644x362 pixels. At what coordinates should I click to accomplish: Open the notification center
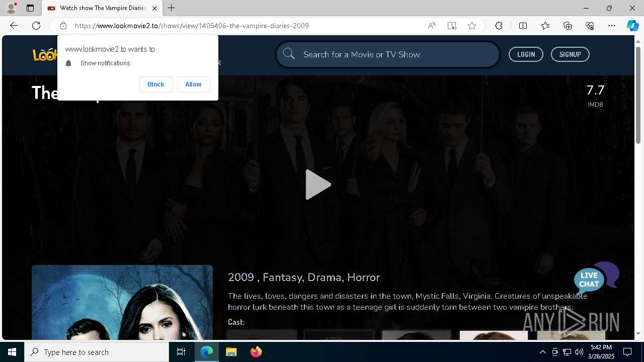[627, 352]
